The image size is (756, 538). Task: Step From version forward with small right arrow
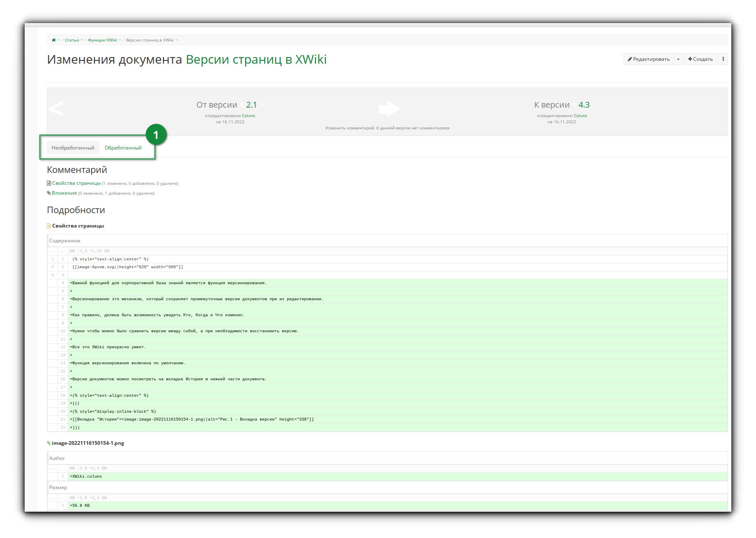click(x=261, y=105)
